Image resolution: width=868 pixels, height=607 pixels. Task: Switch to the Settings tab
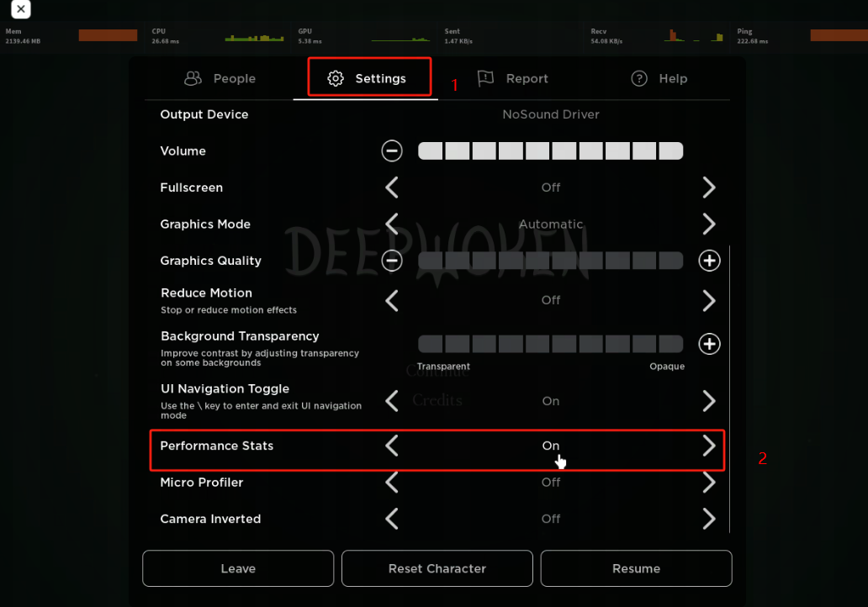pos(366,78)
